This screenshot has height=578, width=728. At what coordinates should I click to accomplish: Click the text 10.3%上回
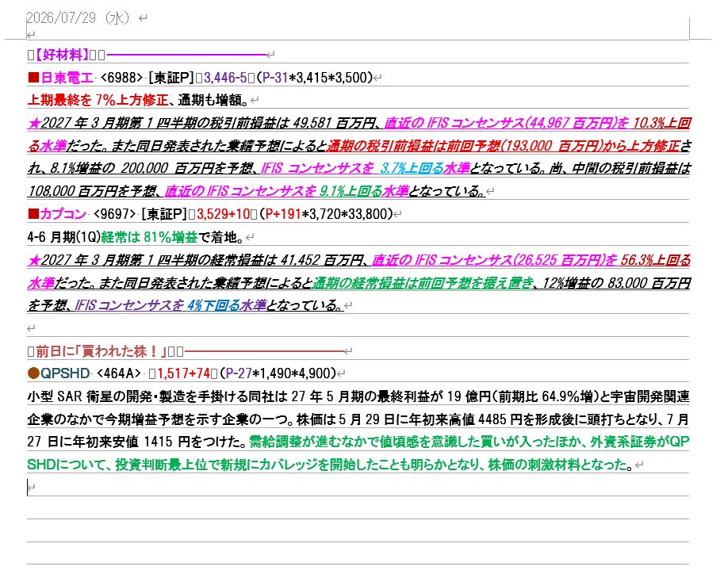point(661,123)
